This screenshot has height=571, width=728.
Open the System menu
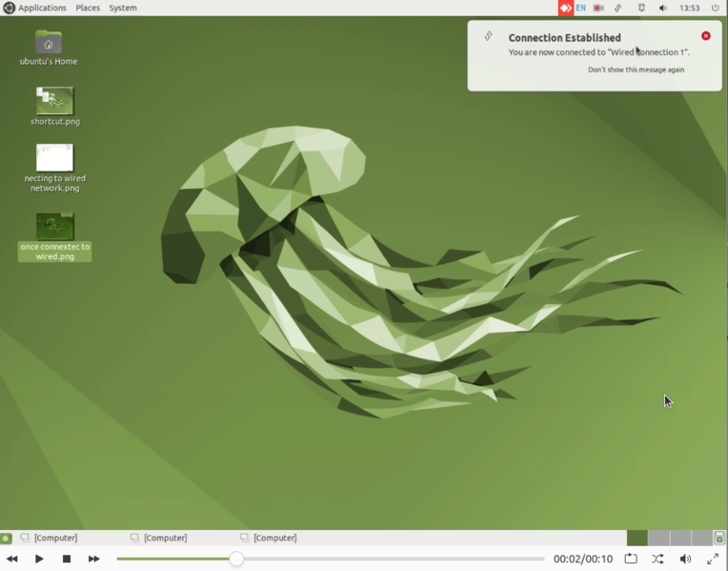click(x=123, y=8)
